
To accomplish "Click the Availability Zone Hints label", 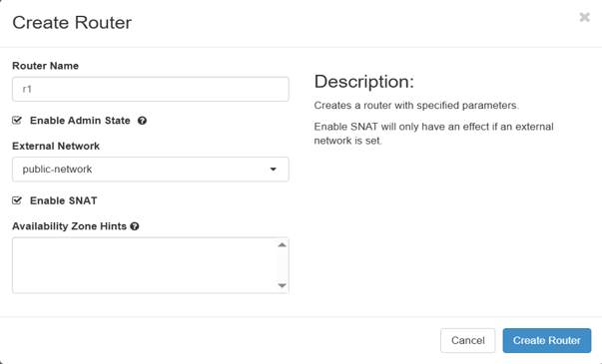I will (69, 226).
